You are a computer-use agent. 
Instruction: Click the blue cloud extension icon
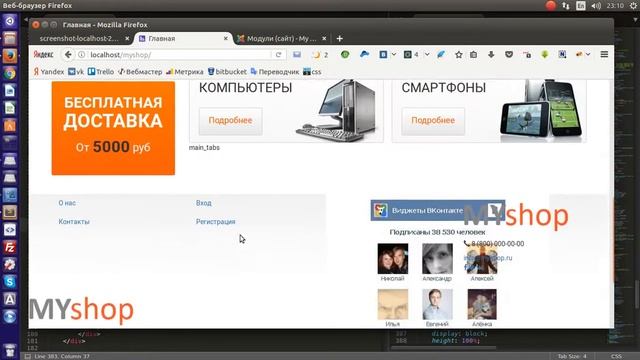coord(364,54)
